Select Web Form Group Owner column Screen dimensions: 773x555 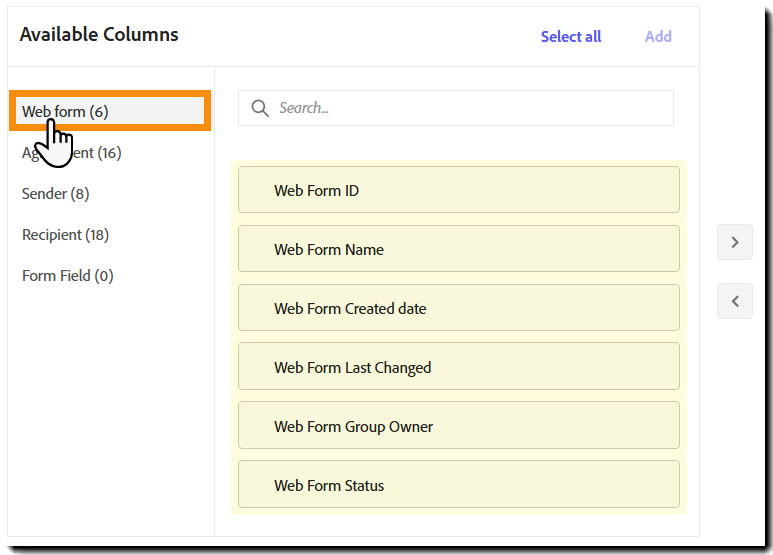point(458,426)
